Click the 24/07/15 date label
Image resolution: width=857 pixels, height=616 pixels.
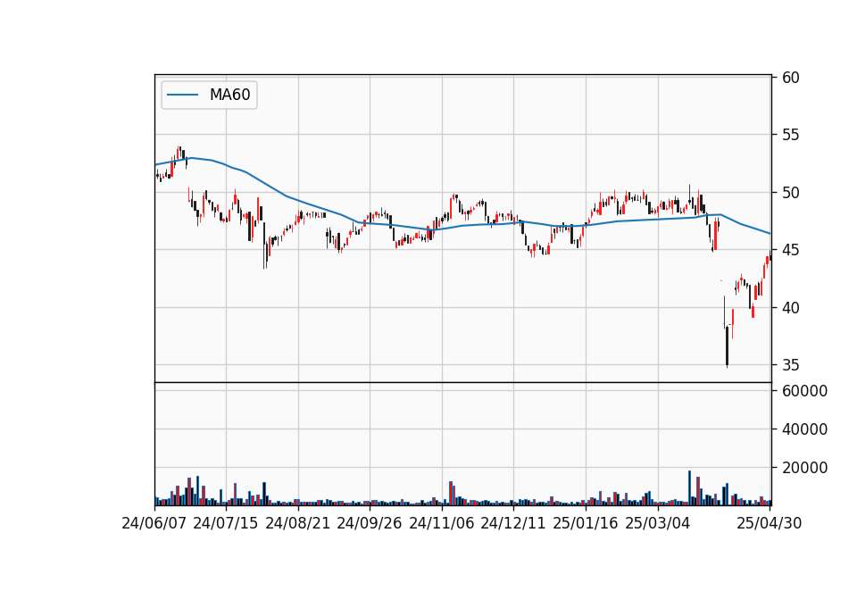pos(225,523)
